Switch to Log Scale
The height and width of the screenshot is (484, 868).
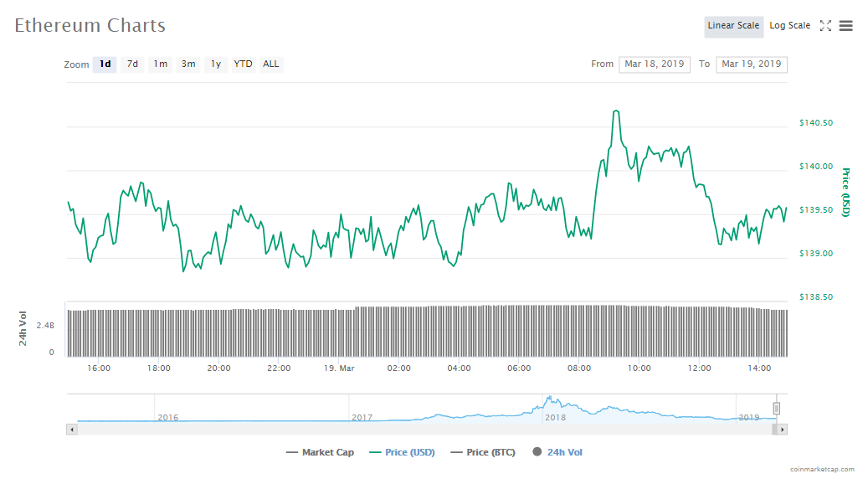[789, 26]
